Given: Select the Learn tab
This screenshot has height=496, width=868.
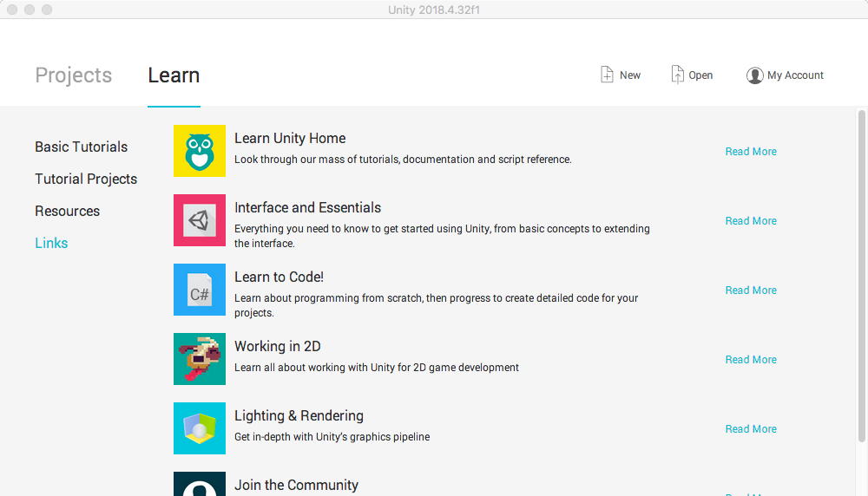Looking at the screenshot, I should [x=174, y=75].
